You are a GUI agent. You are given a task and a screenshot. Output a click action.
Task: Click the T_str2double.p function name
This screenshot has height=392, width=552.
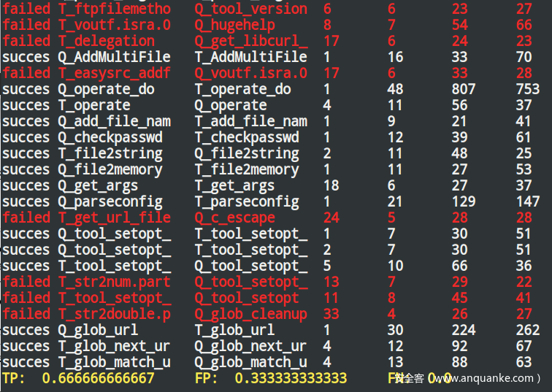tap(115, 314)
